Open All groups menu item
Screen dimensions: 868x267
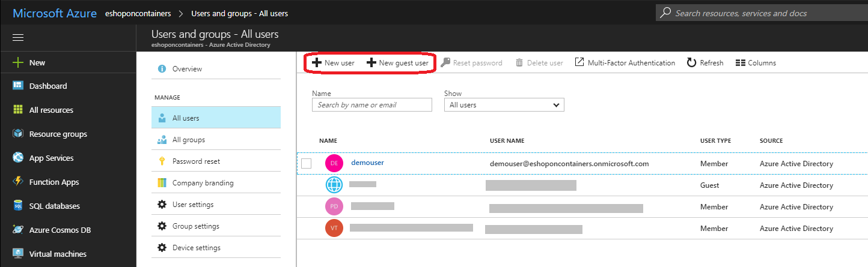[x=216, y=140]
